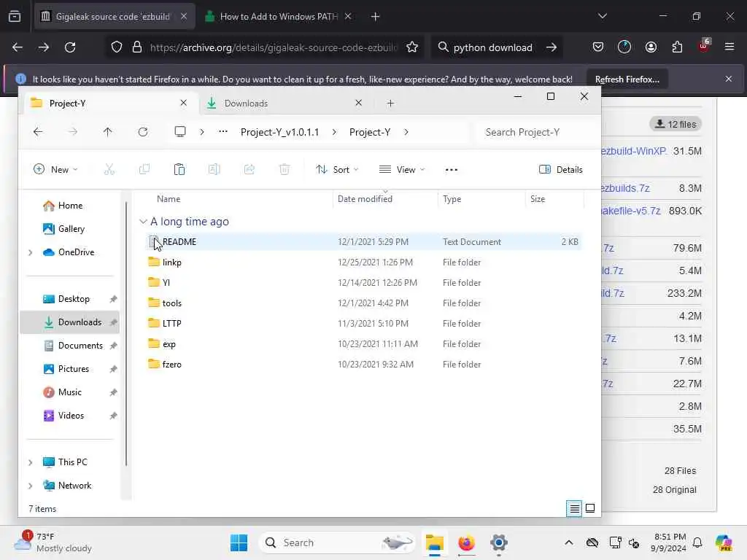Screen dimensions: 747x560
Task: Open Firefox hamburger application menu
Action: tap(729, 47)
